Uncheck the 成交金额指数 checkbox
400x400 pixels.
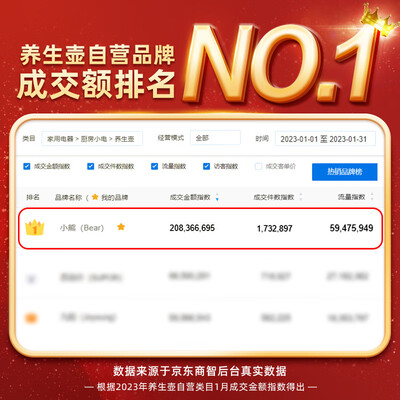click(27, 166)
